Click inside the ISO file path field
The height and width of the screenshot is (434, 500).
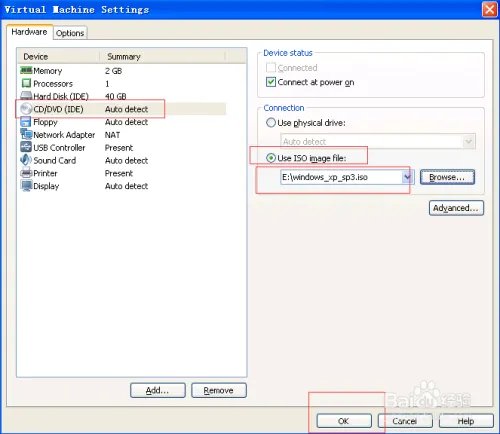[341, 177]
